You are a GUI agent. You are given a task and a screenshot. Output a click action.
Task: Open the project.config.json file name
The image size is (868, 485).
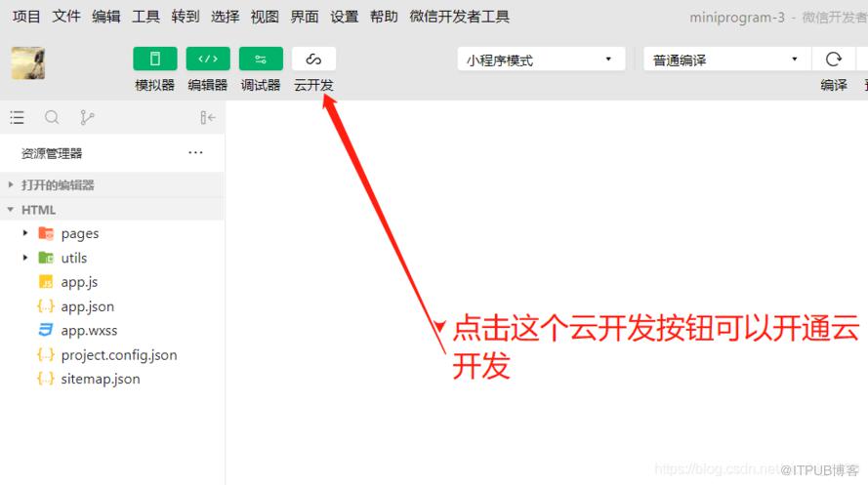coord(119,355)
